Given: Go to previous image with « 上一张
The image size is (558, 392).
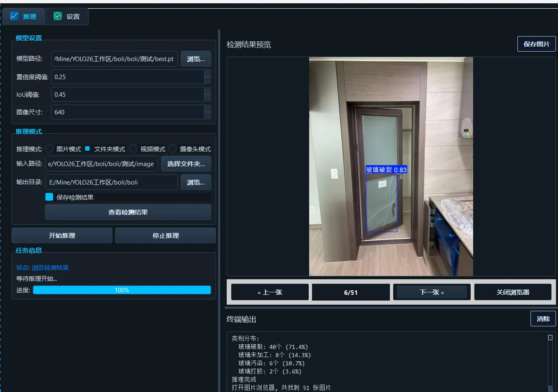Looking at the screenshot, I should pyautogui.click(x=269, y=292).
